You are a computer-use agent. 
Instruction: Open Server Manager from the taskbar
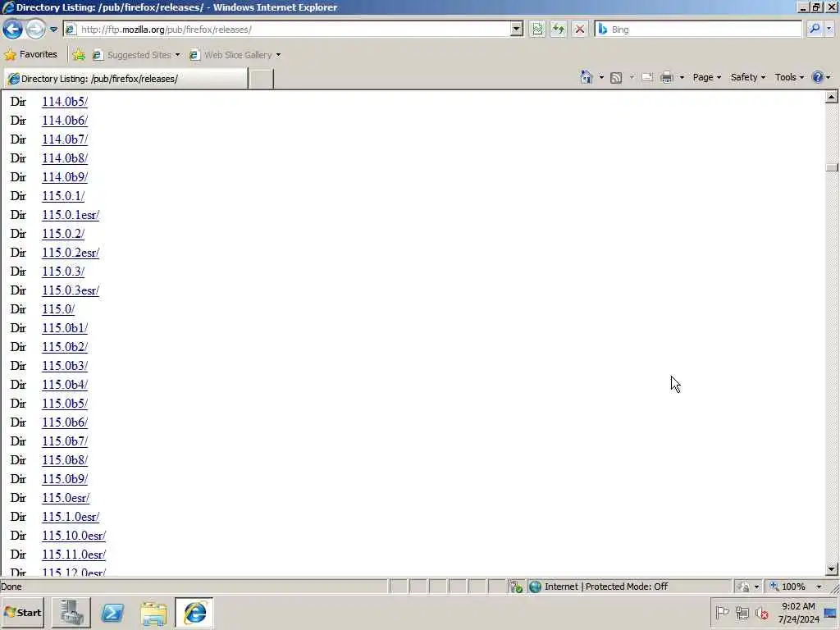(71, 612)
